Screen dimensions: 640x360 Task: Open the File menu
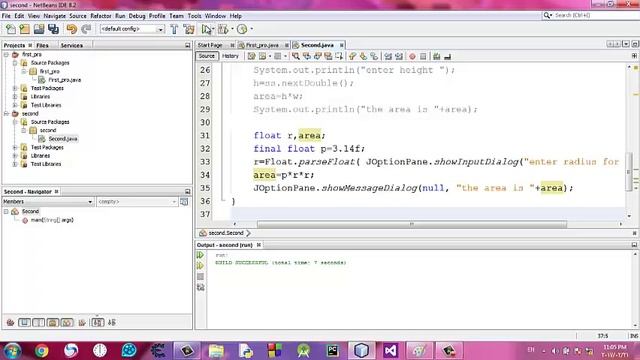tap(6, 16)
